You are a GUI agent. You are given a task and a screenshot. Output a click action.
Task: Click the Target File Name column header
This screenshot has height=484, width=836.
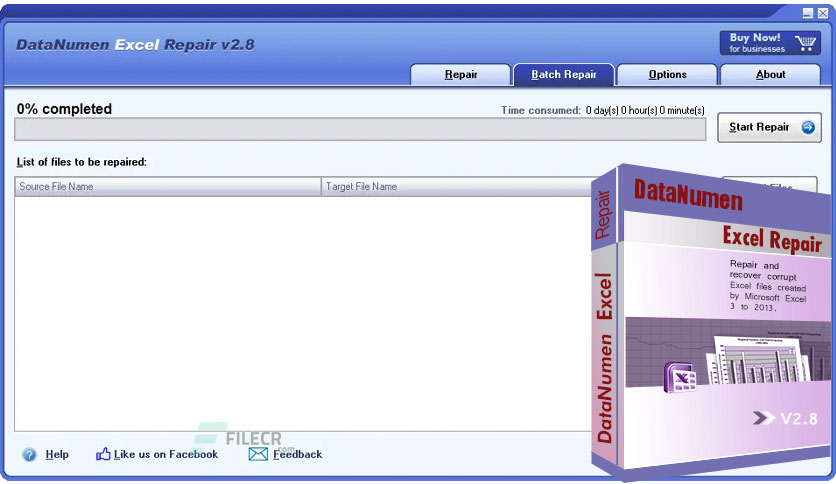click(x=456, y=187)
